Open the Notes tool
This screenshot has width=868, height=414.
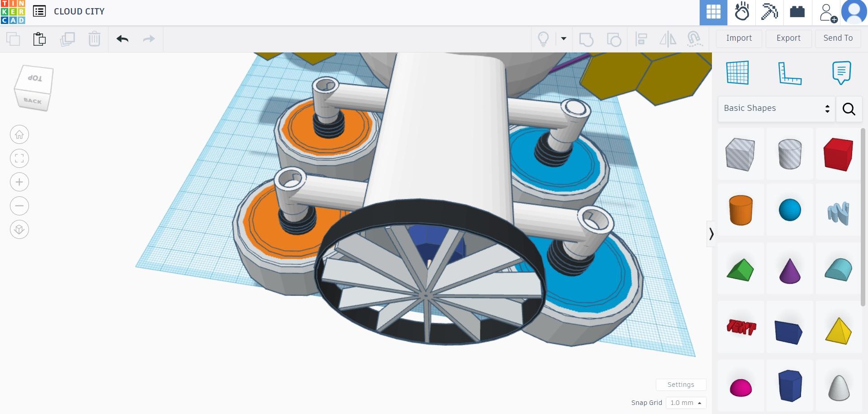(841, 72)
